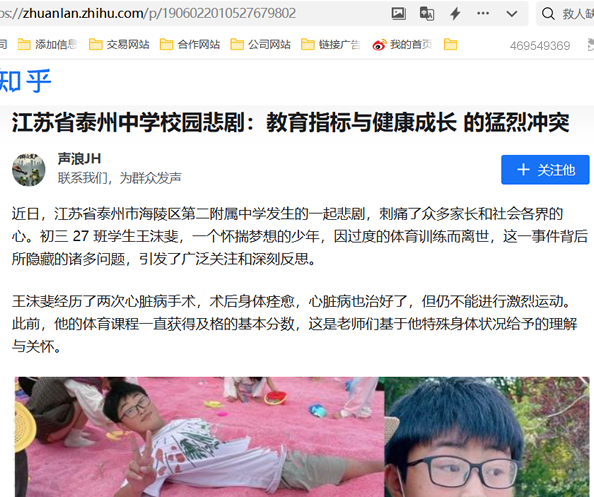Open the 合作网站 bookmark folder
594x497 pixels.
point(190,45)
